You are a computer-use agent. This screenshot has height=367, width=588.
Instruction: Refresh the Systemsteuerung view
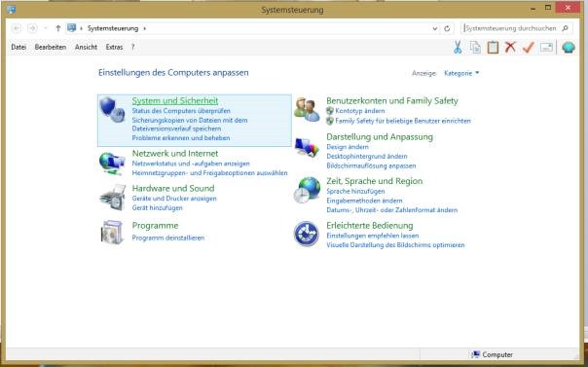point(447,28)
